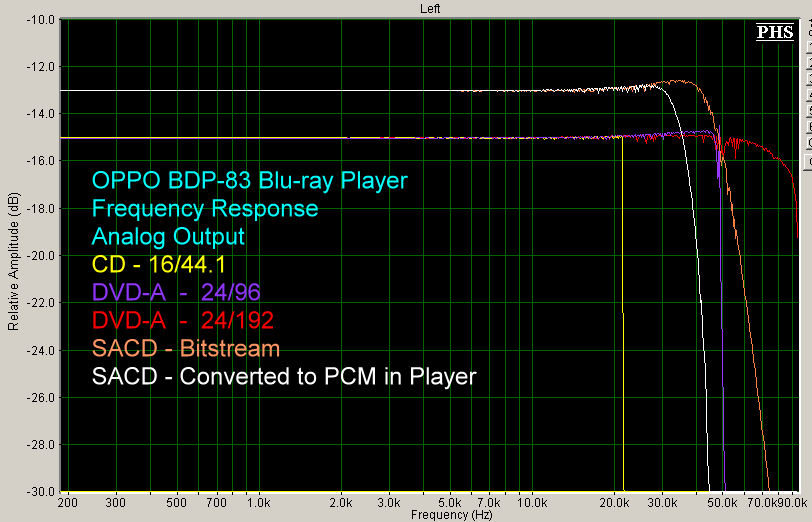This screenshot has height=522, width=812.
Task: Select "SACD - Converted to PCM in Player" legend
Action: pos(284,376)
